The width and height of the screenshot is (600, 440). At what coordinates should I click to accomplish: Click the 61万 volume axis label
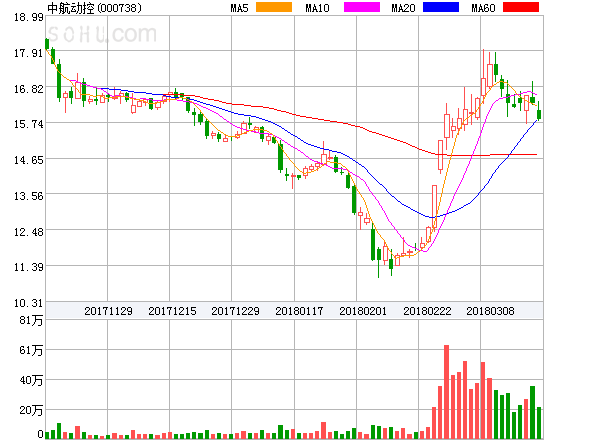tap(31, 350)
